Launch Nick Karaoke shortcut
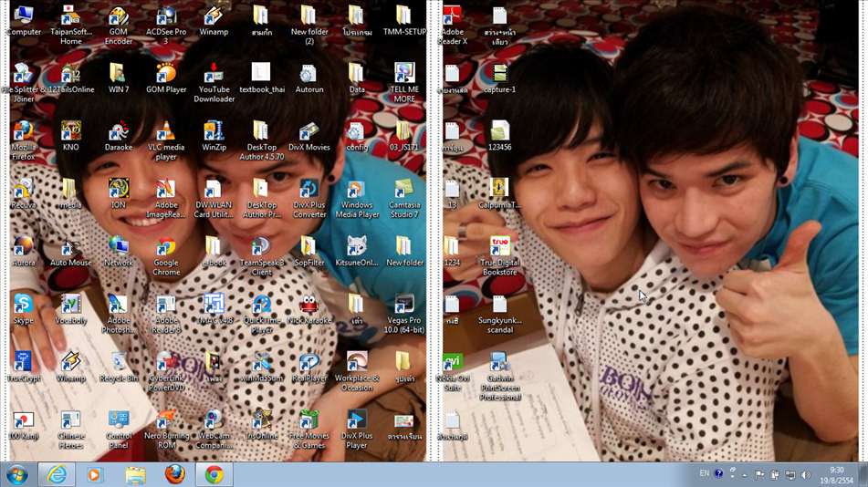The height and width of the screenshot is (487, 868). (309, 308)
